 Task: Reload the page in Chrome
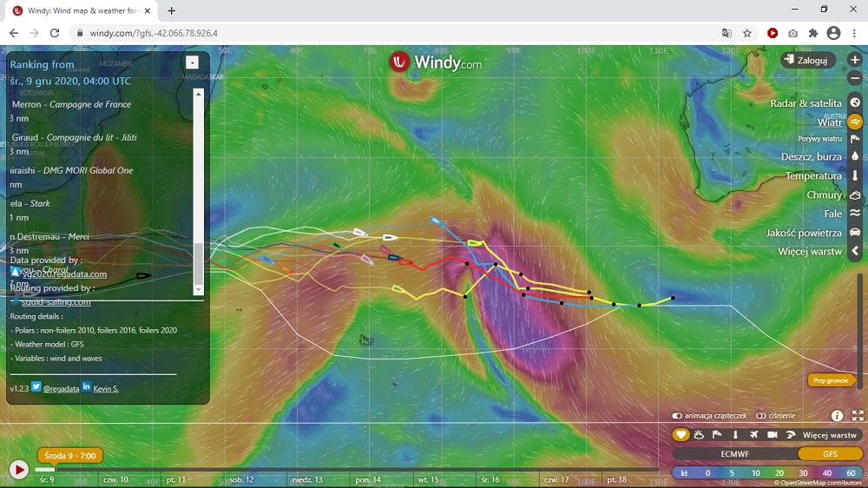(54, 33)
